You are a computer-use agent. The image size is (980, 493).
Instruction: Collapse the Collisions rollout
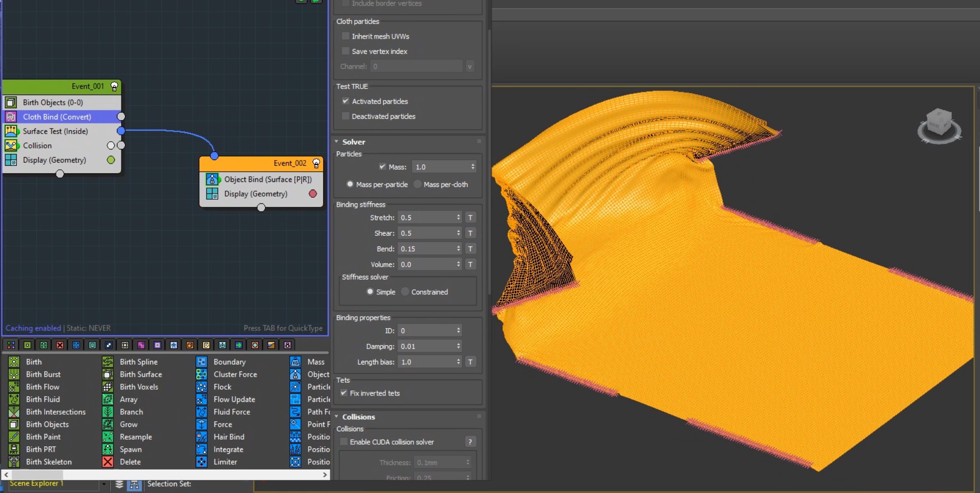358,417
